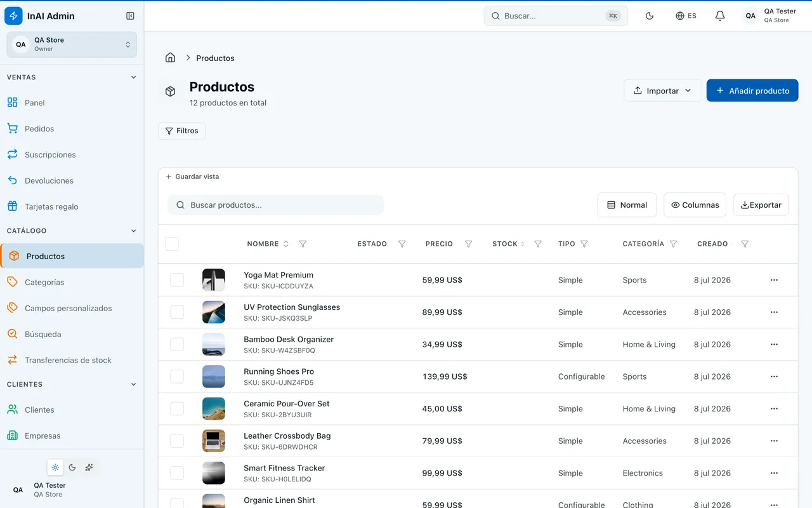812x508 pixels.
Task: Open the Columnas visibility menu
Action: tap(695, 205)
